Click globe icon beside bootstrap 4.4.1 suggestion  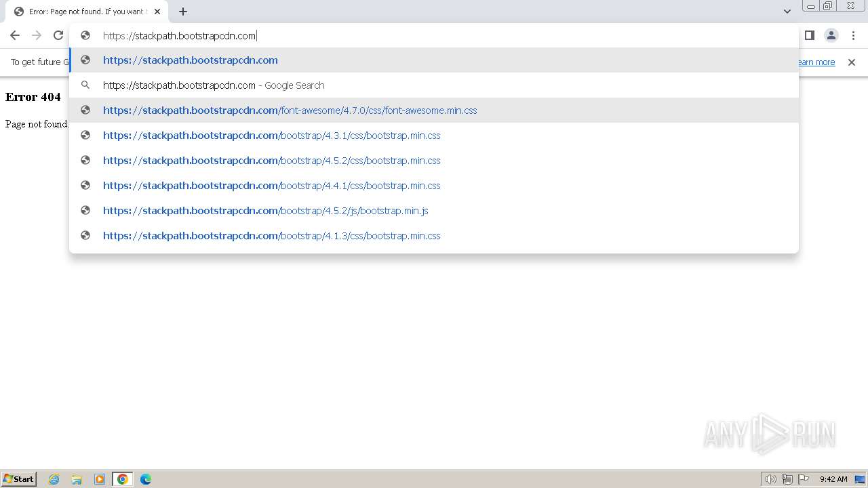pyautogui.click(x=85, y=186)
